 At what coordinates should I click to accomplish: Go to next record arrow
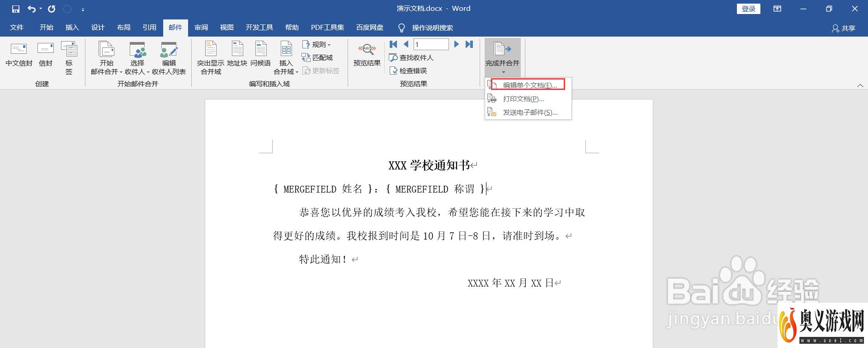click(457, 44)
